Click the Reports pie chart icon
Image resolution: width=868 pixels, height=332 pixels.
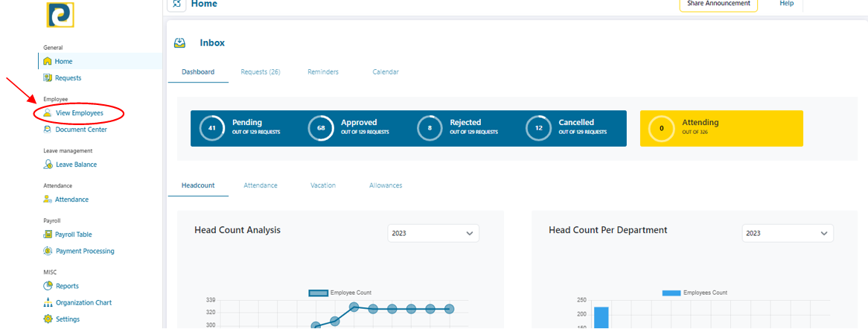[48, 286]
